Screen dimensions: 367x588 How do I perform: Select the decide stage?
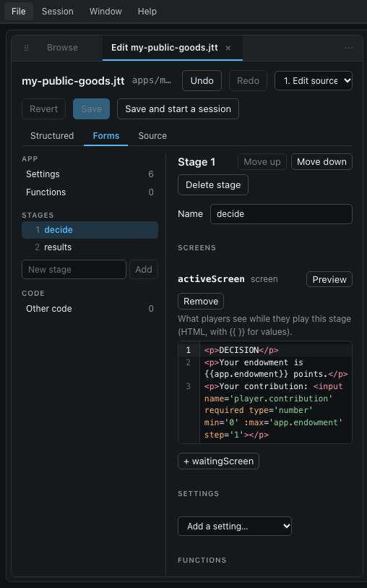pos(90,230)
